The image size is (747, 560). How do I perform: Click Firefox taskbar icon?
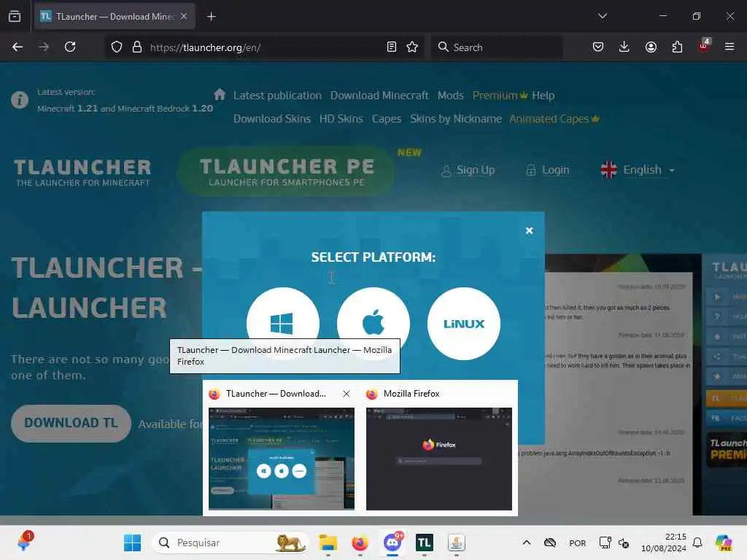(x=360, y=542)
